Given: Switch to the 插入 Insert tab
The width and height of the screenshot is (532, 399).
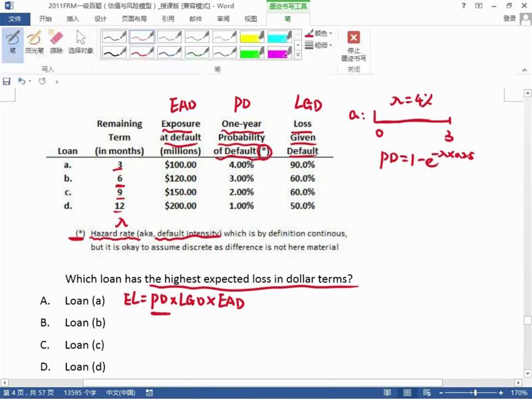Looking at the screenshot, I should pos(72,19).
